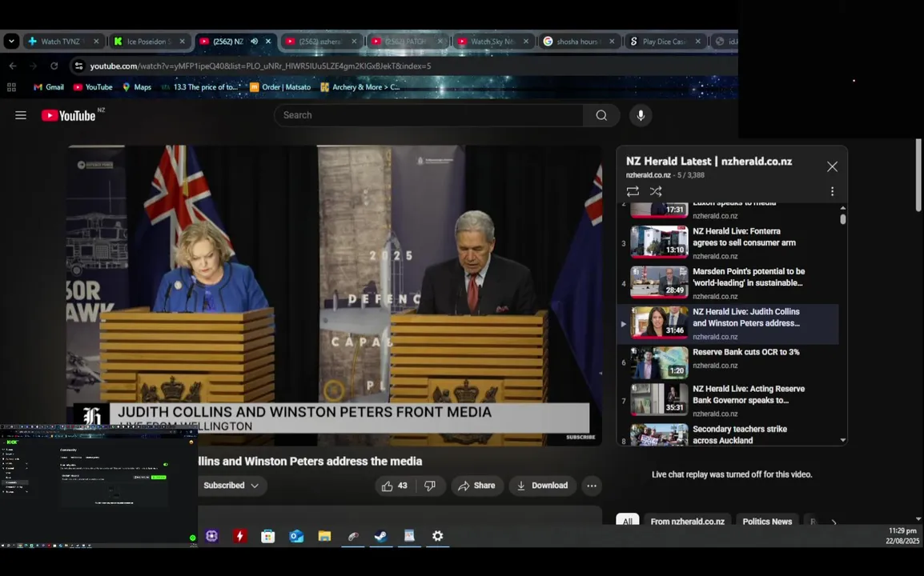Image resolution: width=924 pixels, height=576 pixels.
Task: Play Reserve Bank cuts OCR to 3% video
Action: coord(728,362)
